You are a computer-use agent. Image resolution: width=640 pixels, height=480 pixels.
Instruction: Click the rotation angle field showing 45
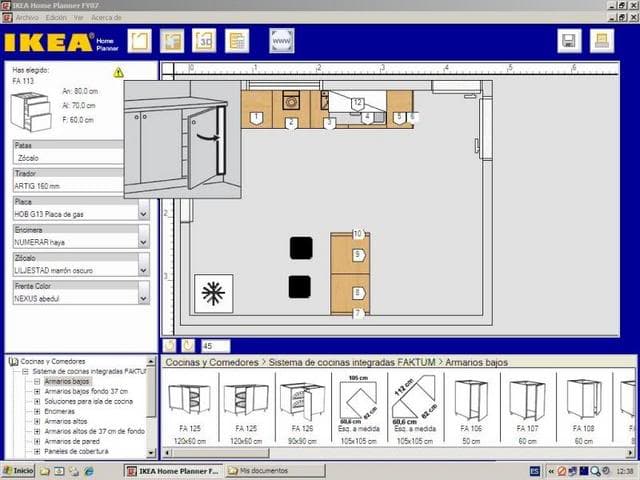(215, 345)
